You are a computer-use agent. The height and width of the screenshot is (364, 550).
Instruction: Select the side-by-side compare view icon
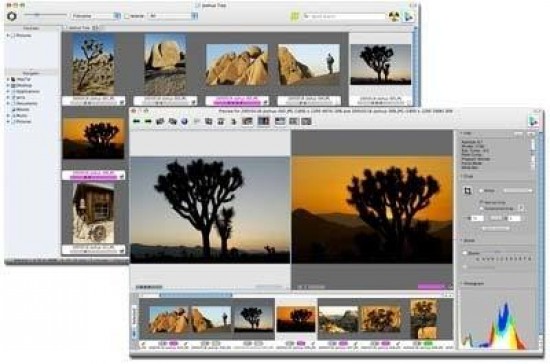tap(263, 121)
